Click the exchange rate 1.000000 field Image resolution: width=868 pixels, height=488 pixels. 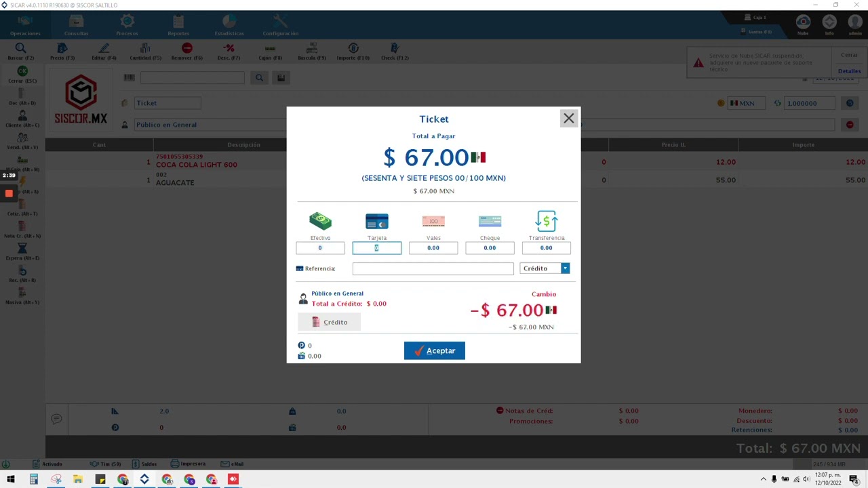[810, 103]
